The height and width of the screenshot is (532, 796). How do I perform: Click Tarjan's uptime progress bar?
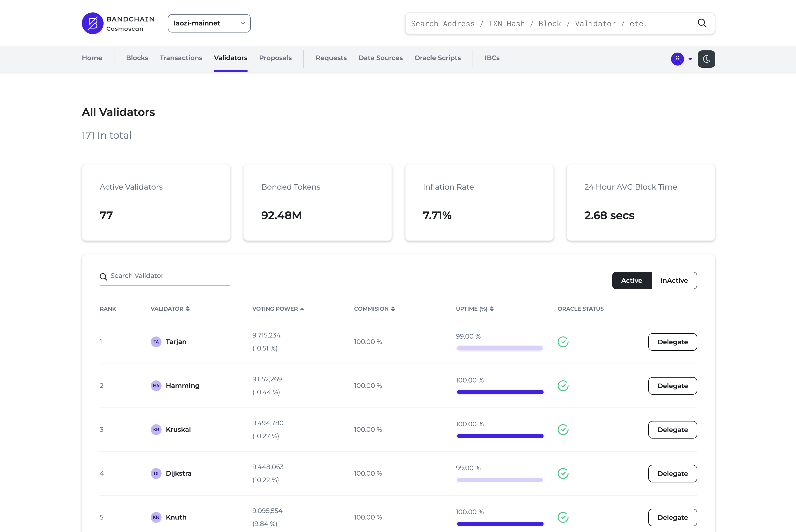[500, 348]
